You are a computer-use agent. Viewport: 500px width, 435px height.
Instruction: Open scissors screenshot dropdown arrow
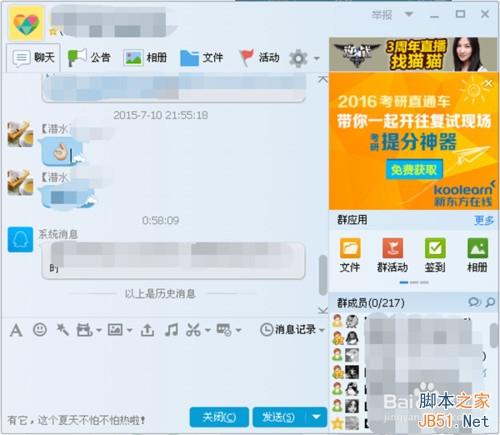[x=208, y=331]
